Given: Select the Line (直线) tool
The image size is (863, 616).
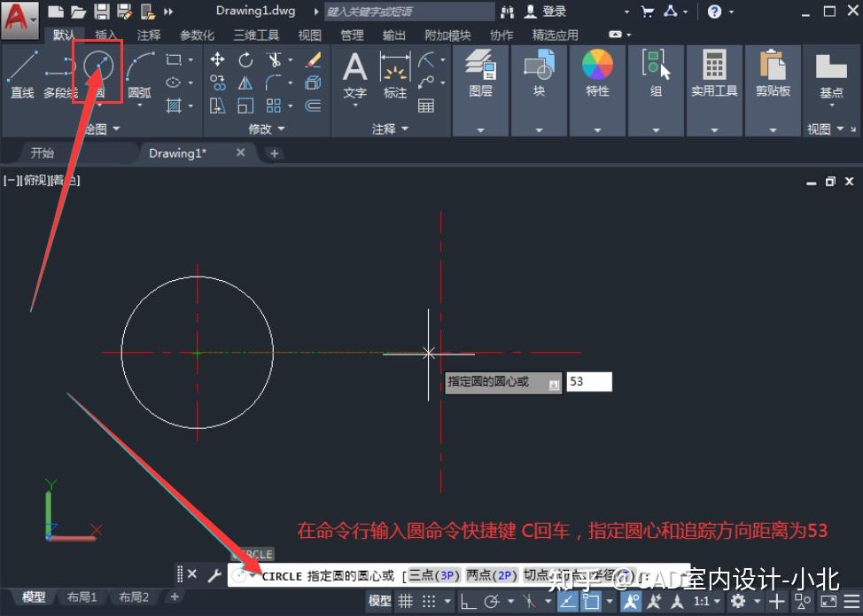Looking at the screenshot, I should coord(22,74).
